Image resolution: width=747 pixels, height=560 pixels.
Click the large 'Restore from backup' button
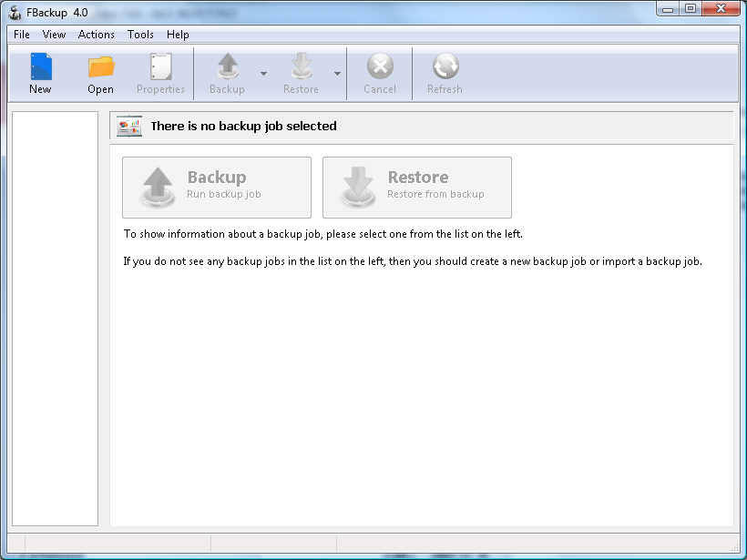417,188
